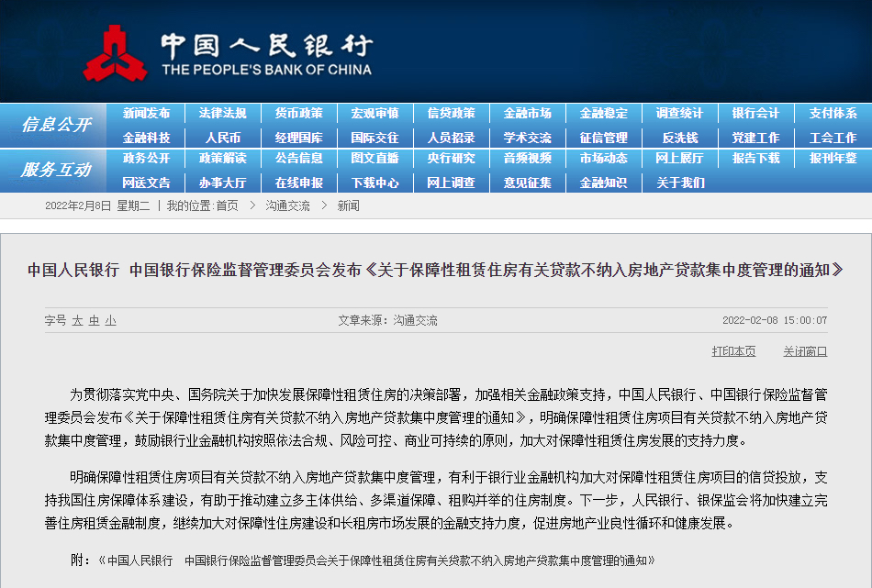Screen dimensions: 872x588
Task: Click the 信息公开 category header
Action: click(x=56, y=125)
